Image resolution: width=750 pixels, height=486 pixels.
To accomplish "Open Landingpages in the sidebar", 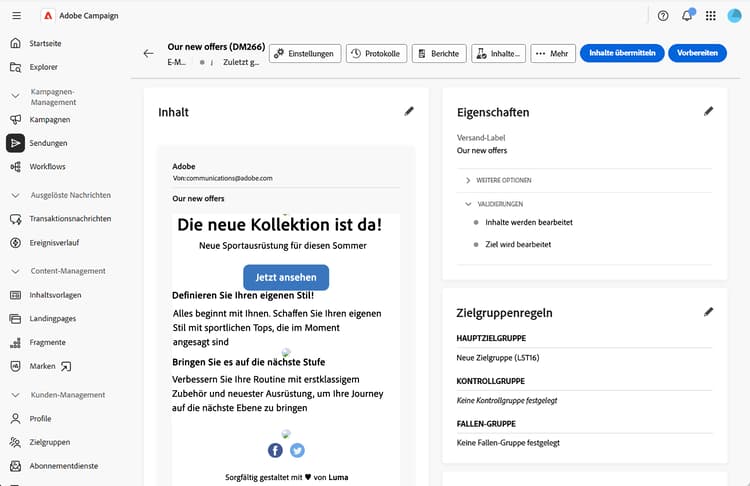I will (53, 319).
